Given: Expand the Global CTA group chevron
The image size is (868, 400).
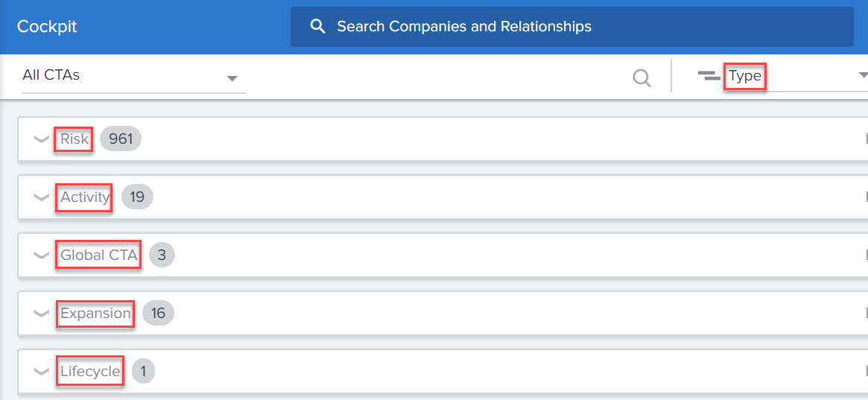Looking at the screenshot, I should [x=41, y=255].
